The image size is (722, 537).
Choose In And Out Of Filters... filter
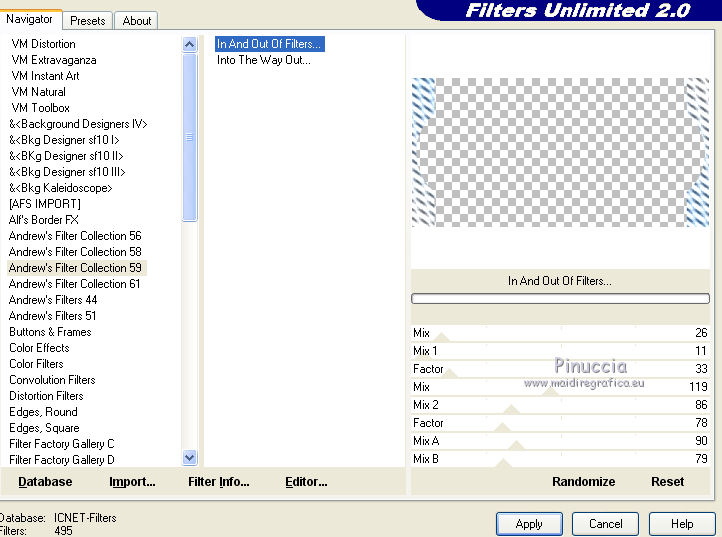tap(270, 44)
